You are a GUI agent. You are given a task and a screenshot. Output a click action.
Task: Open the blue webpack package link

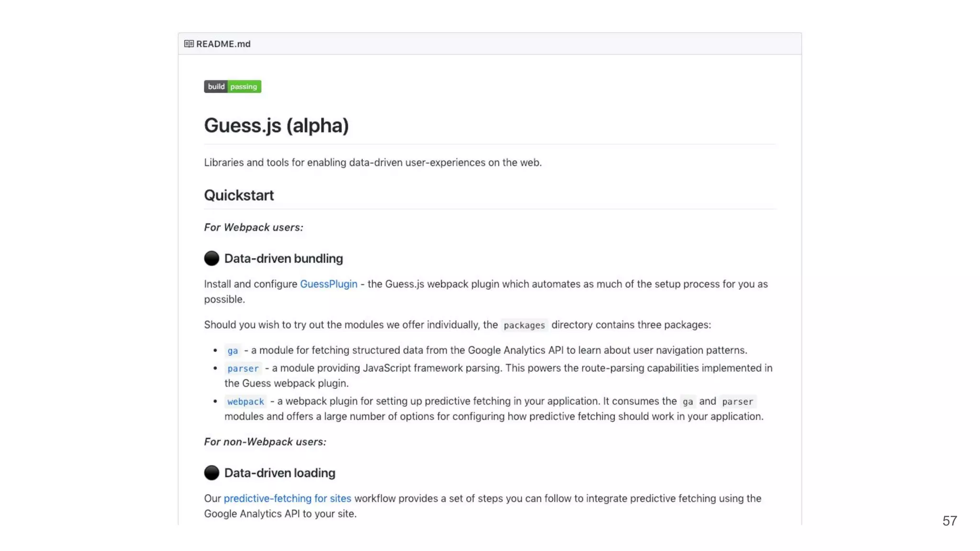pyautogui.click(x=245, y=401)
